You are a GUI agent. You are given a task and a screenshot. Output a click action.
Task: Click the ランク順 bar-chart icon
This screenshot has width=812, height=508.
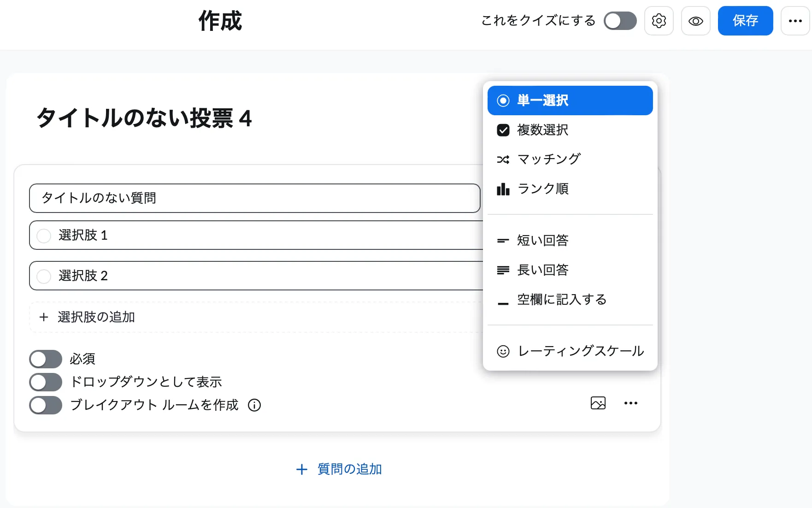tap(503, 189)
